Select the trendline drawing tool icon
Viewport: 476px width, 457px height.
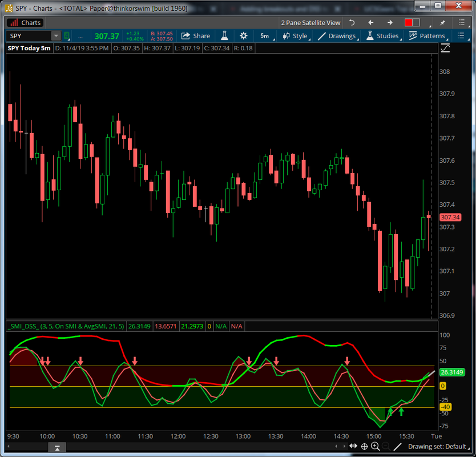397,446
